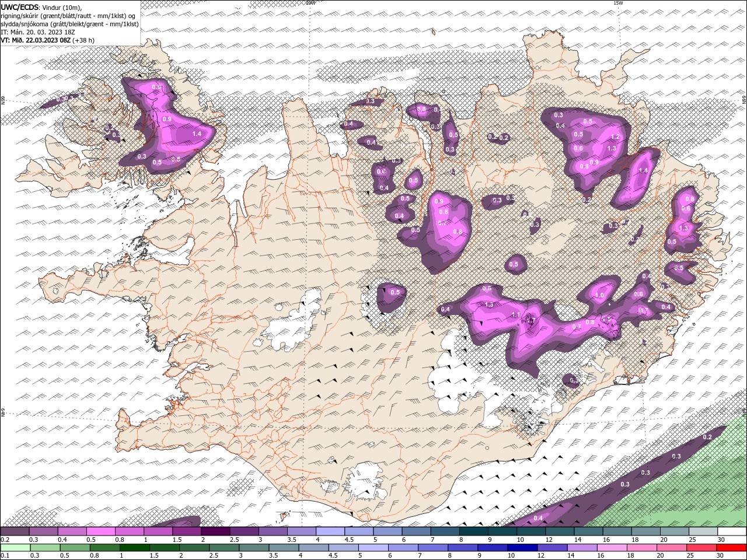This screenshot has width=747, height=560.
Task: Click the '1.2' snowfall value in the northeast
Action: tap(615, 137)
